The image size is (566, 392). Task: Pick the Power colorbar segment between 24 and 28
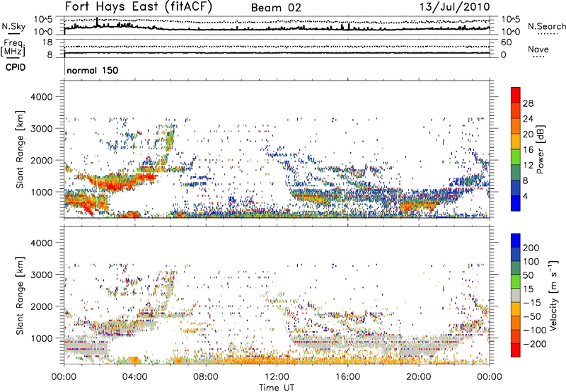[516, 110]
